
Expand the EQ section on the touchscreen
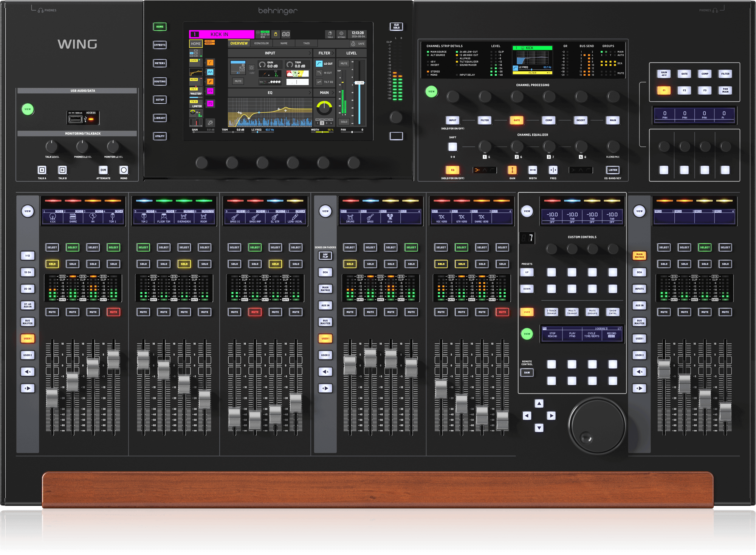270,92
